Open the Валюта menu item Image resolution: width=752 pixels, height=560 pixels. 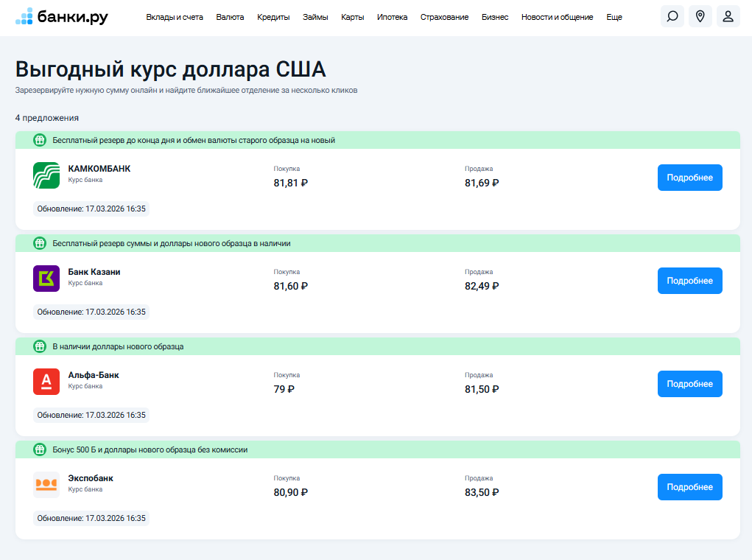coord(230,16)
